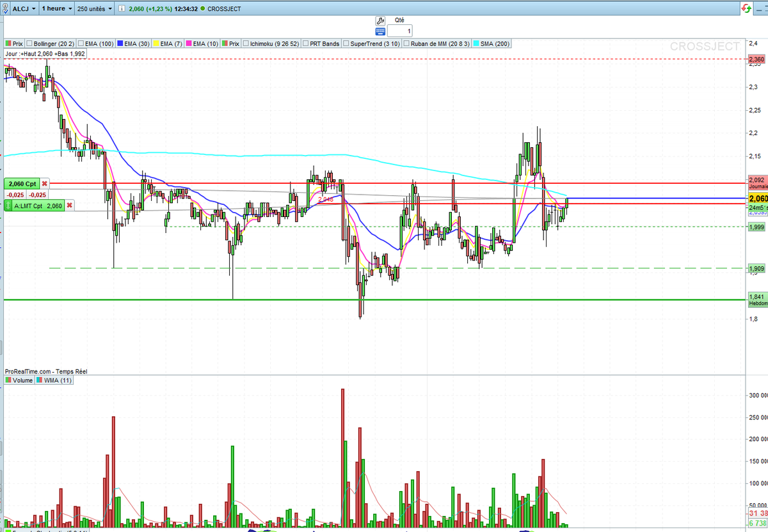Click the Qté quantity input field
768x532 pixels.
point(400,31)
